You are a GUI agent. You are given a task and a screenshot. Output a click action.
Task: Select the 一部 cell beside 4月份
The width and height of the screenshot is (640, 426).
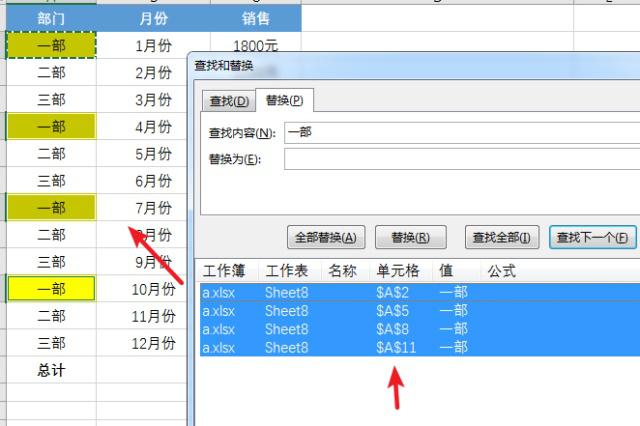click(x=51, y=126)
